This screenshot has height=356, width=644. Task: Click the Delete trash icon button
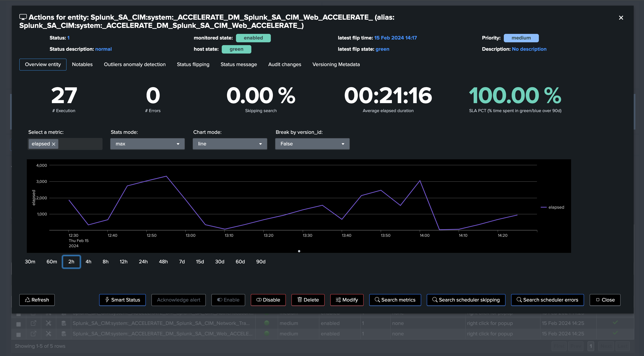(308, 300)
